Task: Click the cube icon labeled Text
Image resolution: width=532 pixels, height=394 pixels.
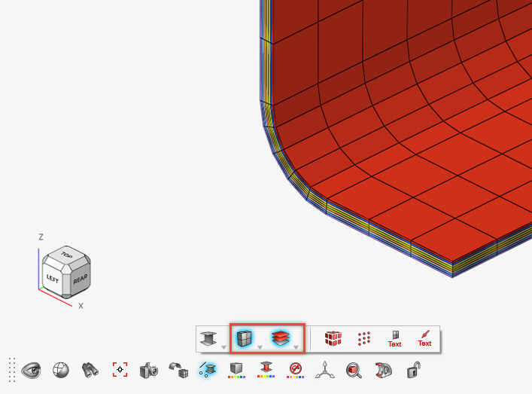Action: click(394, 339)
